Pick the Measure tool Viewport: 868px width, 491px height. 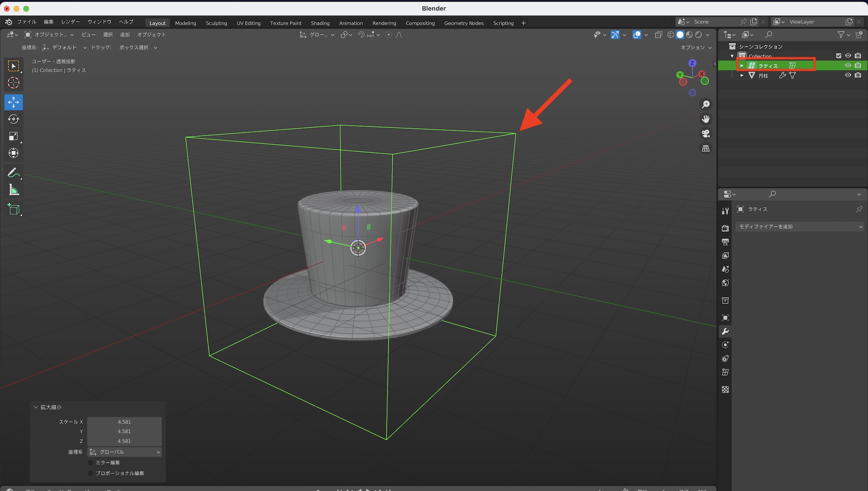(13, 190)
